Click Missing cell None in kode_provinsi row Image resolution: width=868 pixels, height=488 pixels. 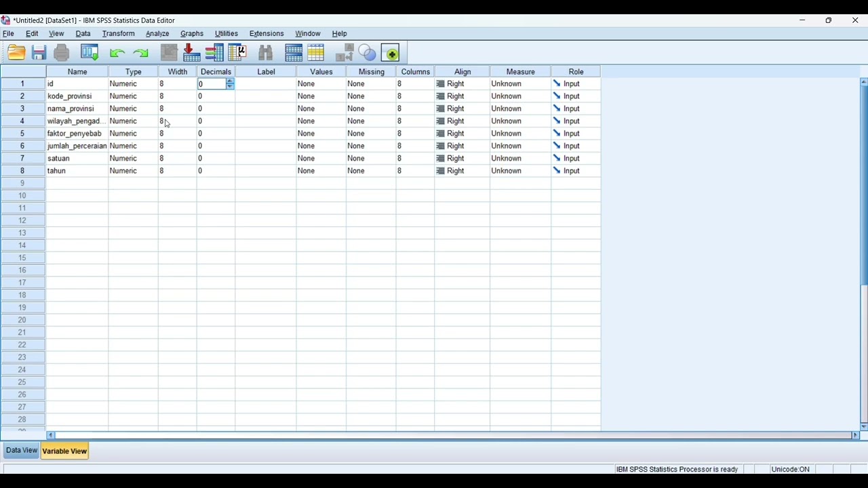click(x=371, y=96)
